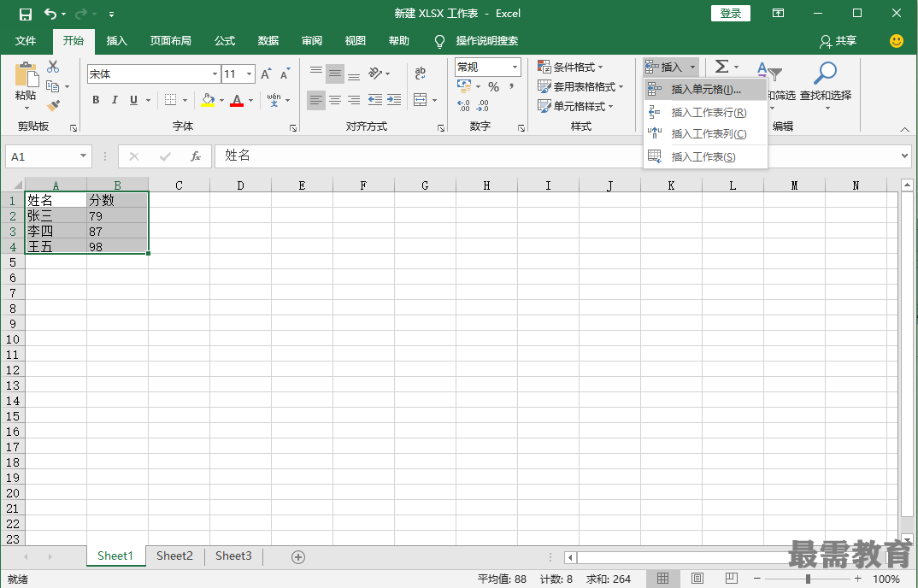Switch to Sheet3
Image resolution: width=918 pixels, height=588 pixels.
[233, 556]
